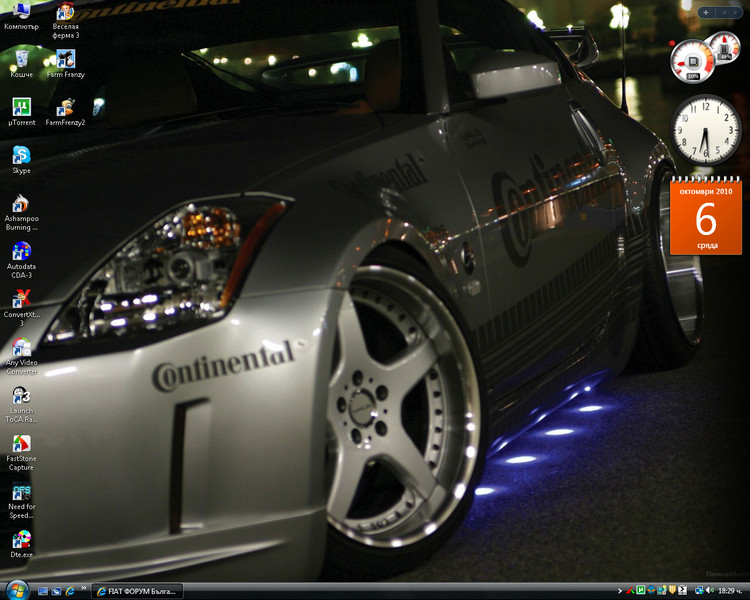
Task: Open the Компютър desktop icon
Action: [x=21, y=13]
